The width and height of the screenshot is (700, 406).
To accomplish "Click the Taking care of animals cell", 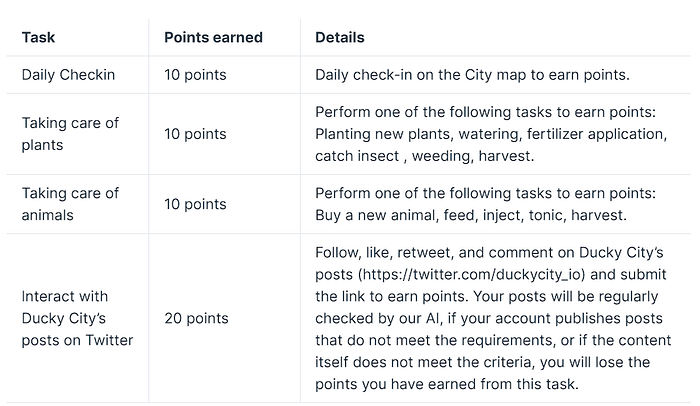I will coord(70,204).
